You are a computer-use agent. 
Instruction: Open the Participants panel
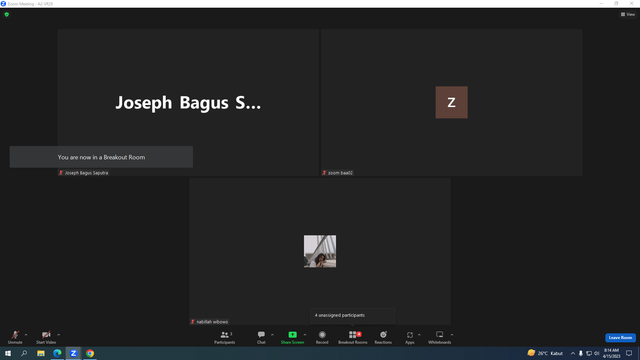click(x=224, y=337)
